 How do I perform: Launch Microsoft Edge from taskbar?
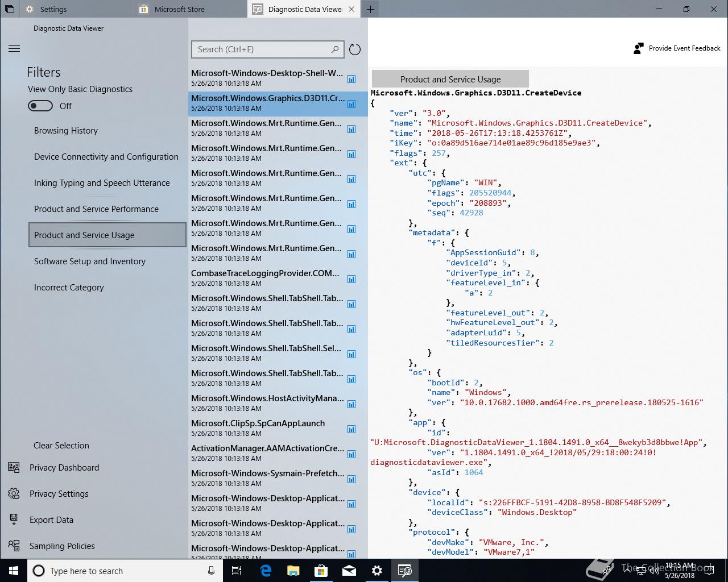click(266, 571)
